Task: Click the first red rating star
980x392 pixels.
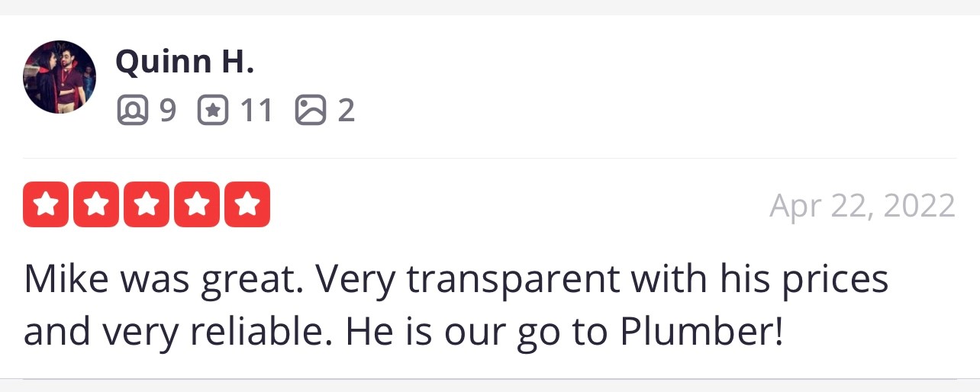Action: (46, 204)
